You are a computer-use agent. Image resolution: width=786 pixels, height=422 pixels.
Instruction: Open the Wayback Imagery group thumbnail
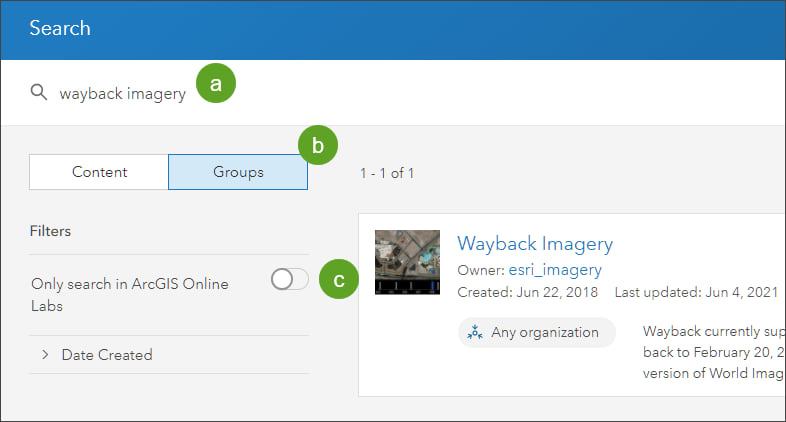coord(407,262)
